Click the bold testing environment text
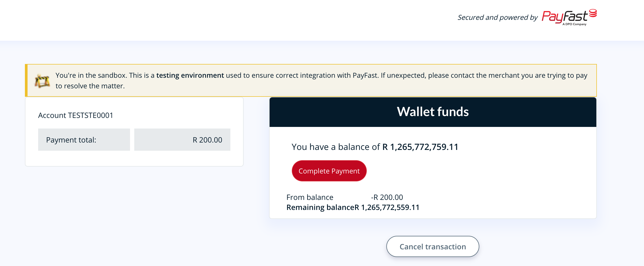The image size is (644, 266). [190, 75]
